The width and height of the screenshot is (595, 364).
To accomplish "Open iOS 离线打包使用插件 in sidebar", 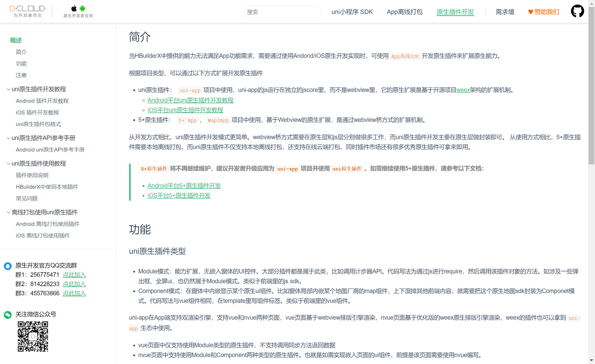I will [43, 235].
